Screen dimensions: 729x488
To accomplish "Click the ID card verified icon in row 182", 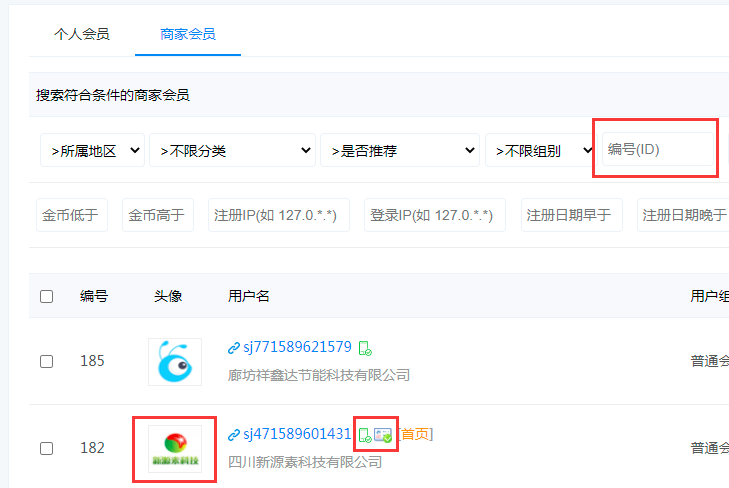I will pos(383,435).
